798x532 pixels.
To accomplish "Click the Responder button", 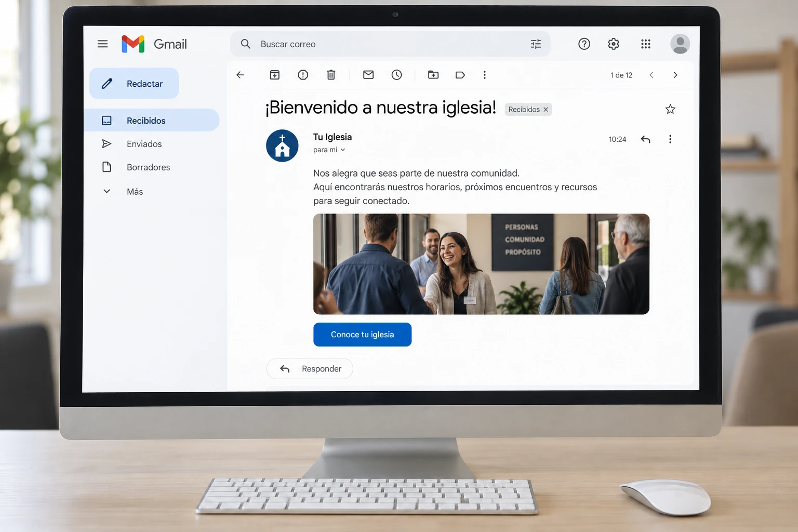I will (x=310, y=369).
